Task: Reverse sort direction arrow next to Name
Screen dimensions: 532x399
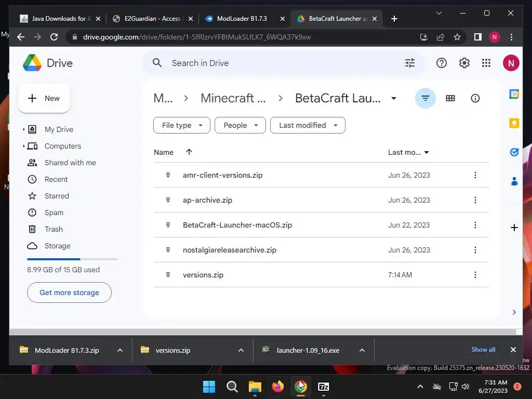Action: pos(189,152)
